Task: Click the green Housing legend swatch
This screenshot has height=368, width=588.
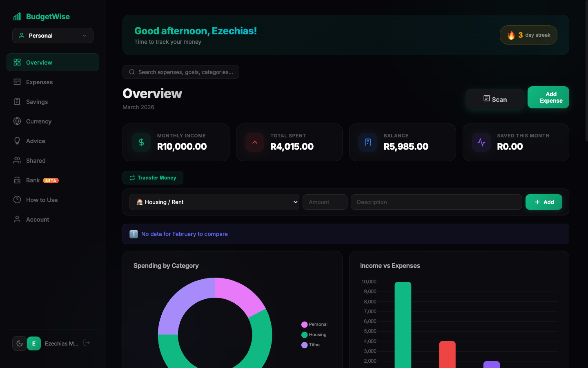Action: 304,335
